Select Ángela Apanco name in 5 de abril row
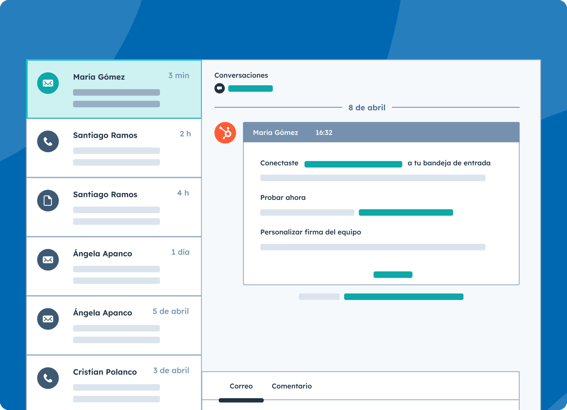Image resolution: width=567 pixels, height=410 pixels. 103,313
